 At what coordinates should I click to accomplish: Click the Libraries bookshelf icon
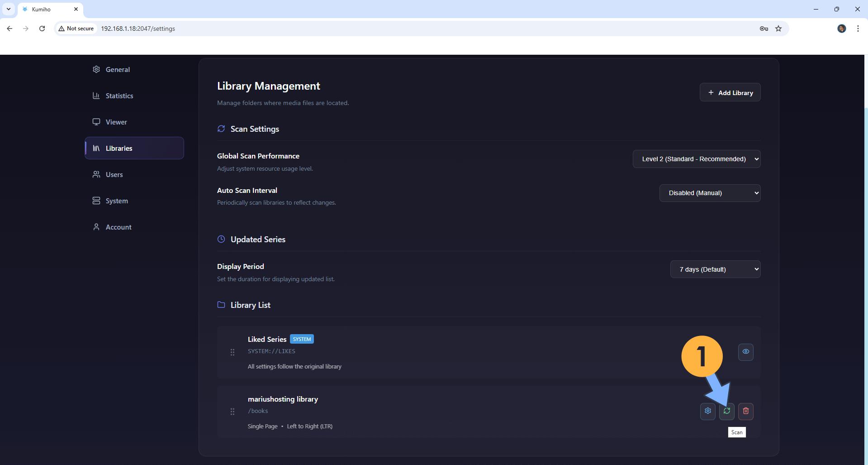[96, 148]
